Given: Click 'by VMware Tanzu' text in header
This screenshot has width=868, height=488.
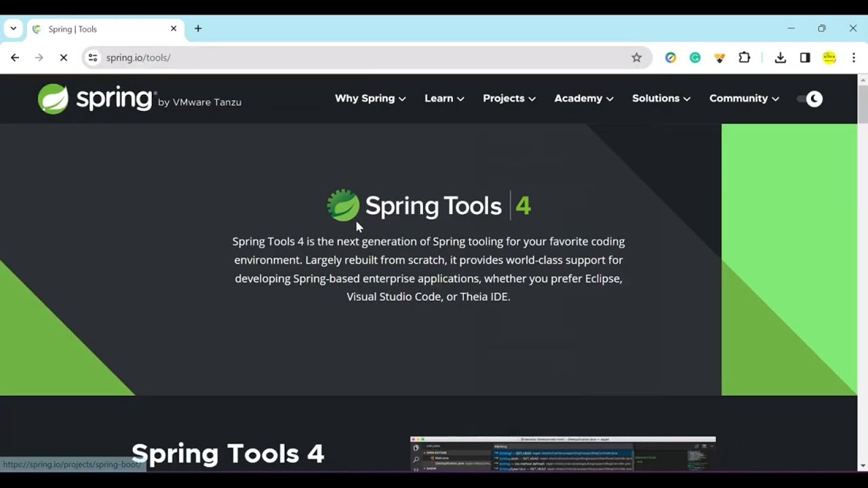Looking at the screenshot, I should point(199,102).
